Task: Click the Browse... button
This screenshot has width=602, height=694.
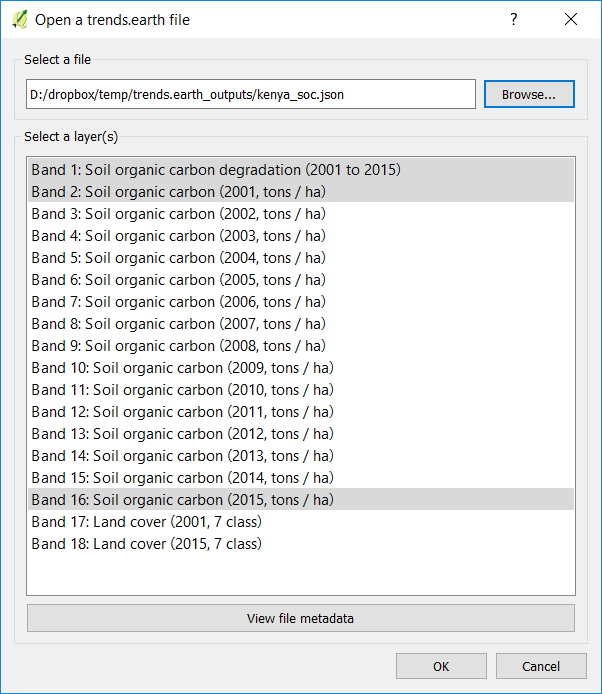Action: coord(529,94)
